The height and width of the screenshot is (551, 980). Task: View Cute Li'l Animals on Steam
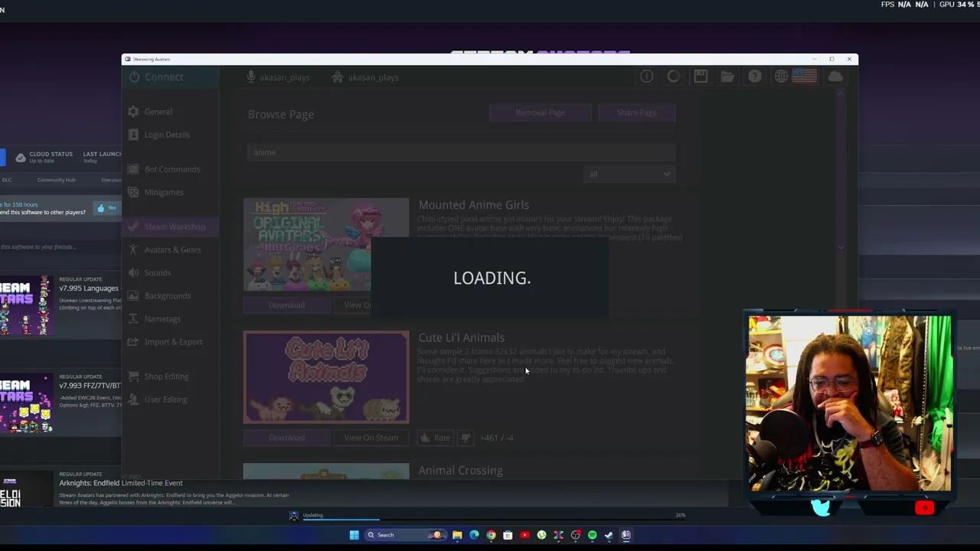coord(371,438)
